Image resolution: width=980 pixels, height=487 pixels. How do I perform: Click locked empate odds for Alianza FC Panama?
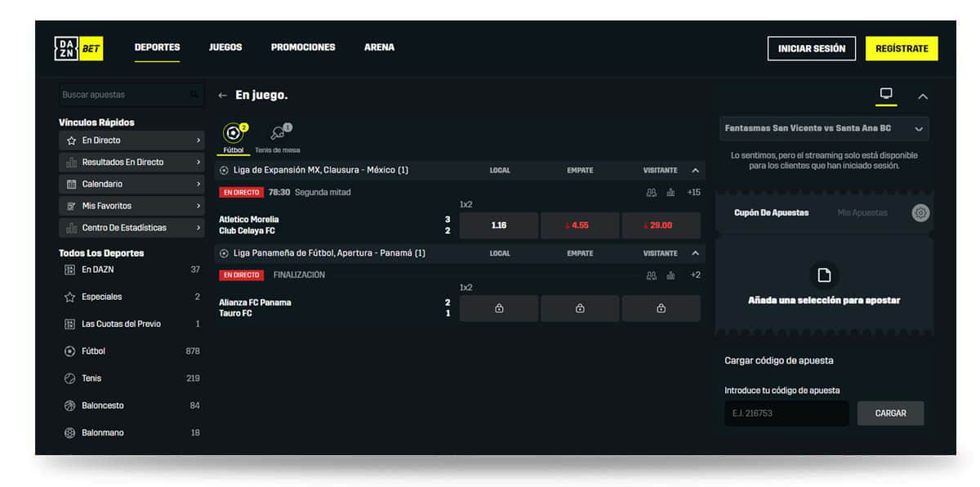(x=580, y=308)
